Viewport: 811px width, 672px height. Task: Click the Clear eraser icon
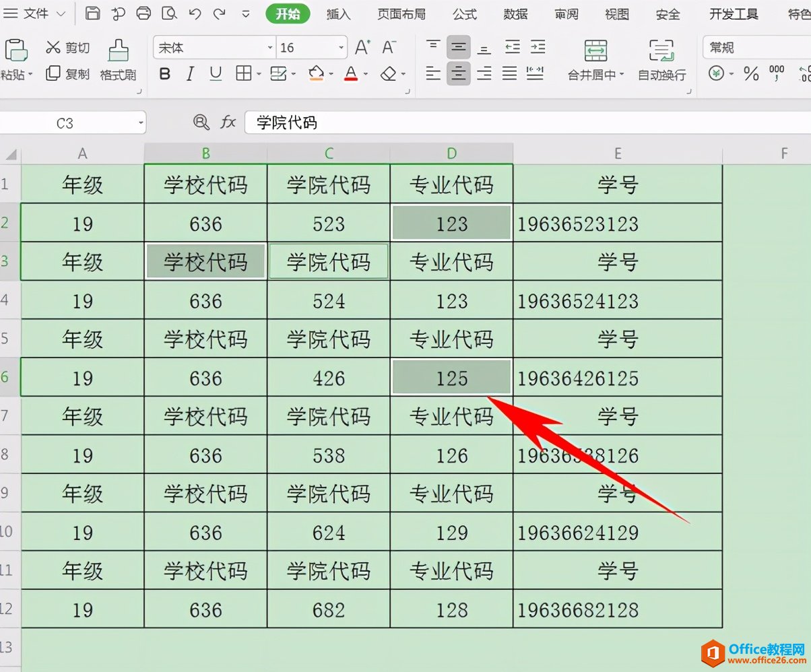point(388,73)
